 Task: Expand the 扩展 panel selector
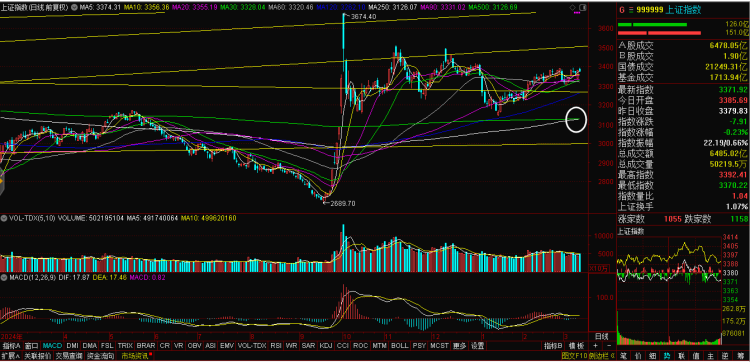pyautogui.click(x=11, y=356)
